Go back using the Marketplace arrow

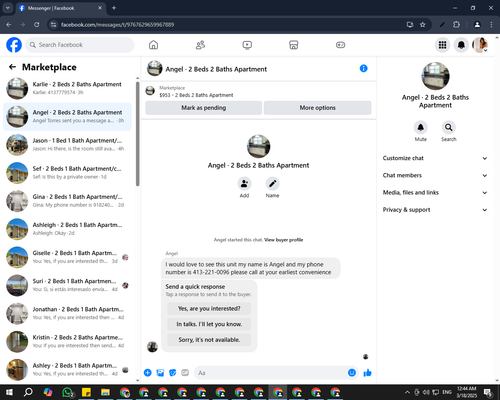12,67
